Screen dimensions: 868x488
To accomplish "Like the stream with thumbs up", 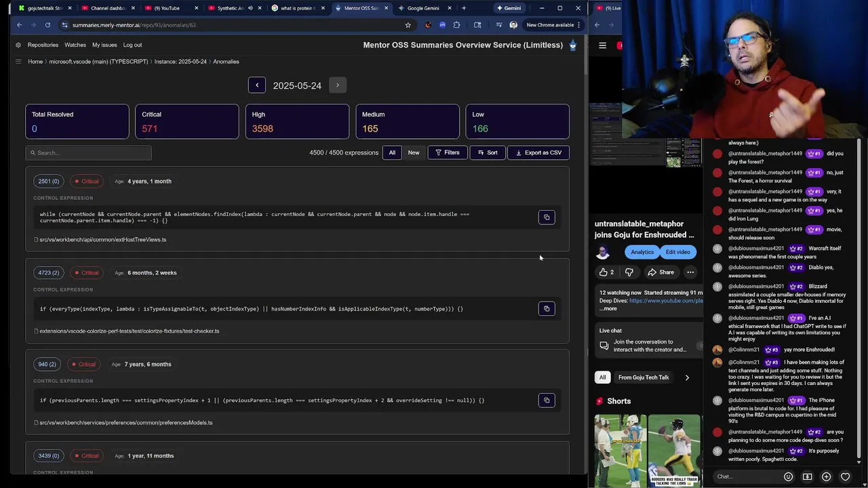I will (x=606, y=272).
